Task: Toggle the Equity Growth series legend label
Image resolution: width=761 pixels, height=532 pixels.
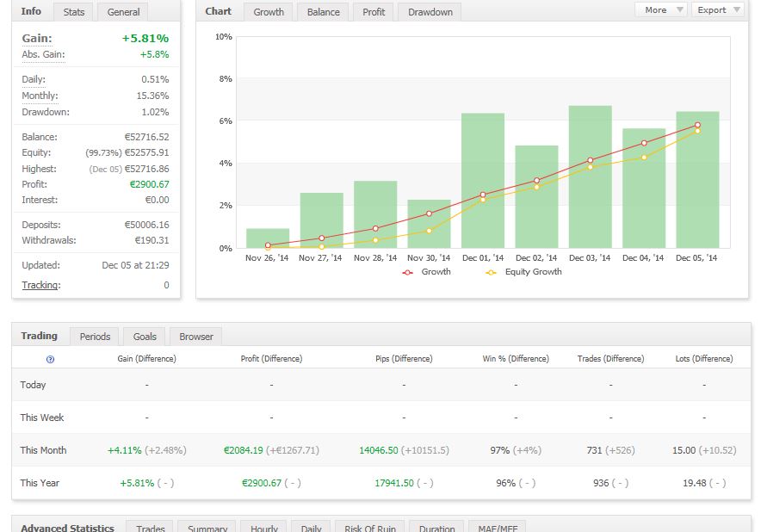Action: tap(533, 272)
